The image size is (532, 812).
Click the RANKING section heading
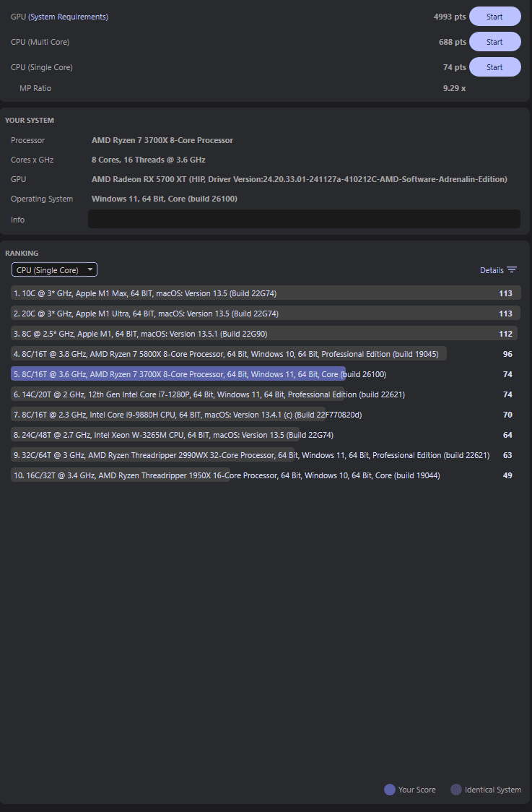(x=22, y=253)
